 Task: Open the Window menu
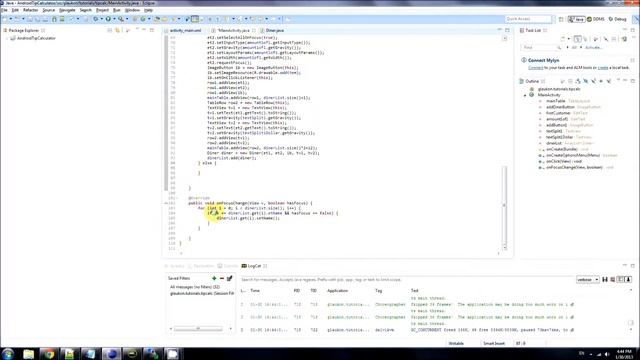pyautogui.click(x=132, y=10)
